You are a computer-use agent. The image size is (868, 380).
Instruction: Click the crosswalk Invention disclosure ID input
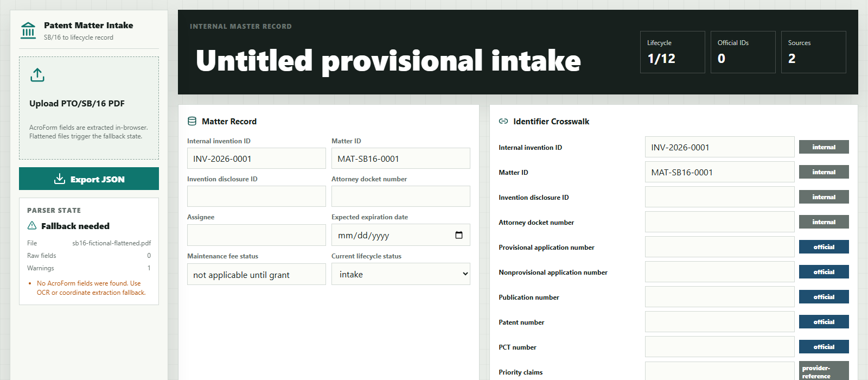[x=720, y=197]
